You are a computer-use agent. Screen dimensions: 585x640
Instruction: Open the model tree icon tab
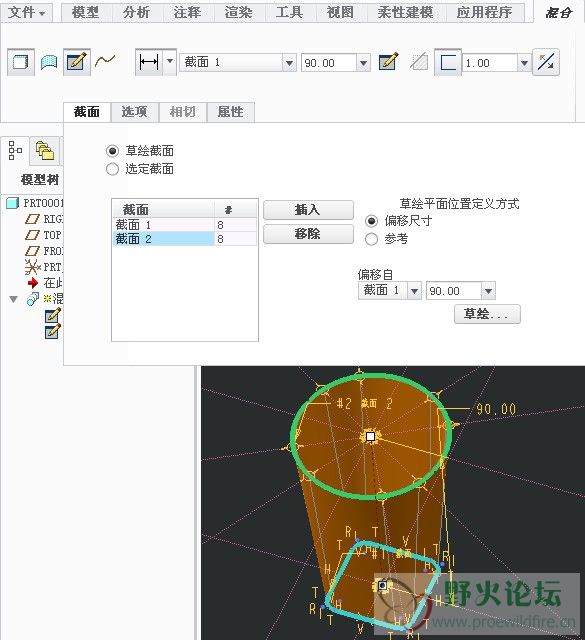point(16,151)
